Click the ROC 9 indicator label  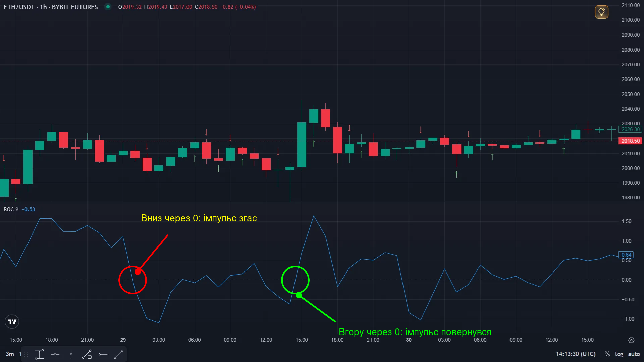11,209
